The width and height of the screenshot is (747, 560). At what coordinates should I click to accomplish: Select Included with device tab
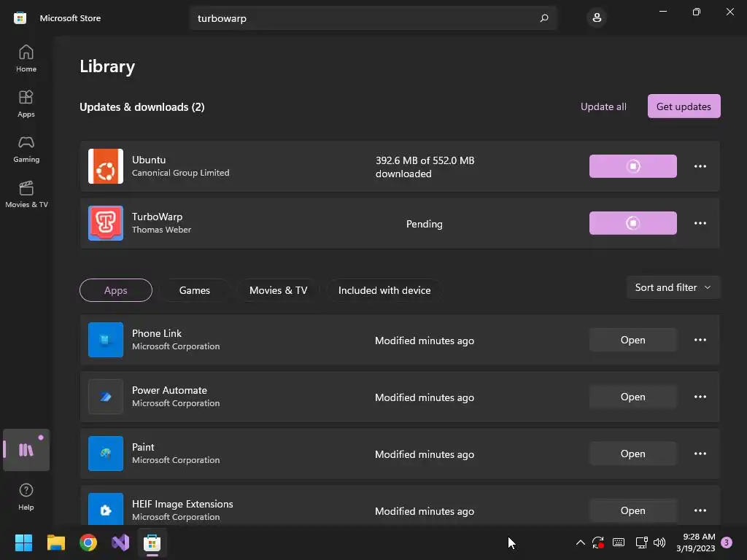point(384,290)
